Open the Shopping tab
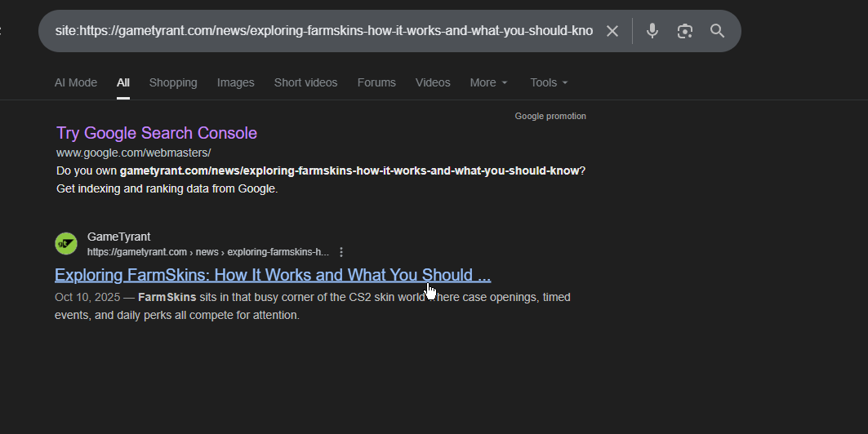The height and width of the screenshot is (434, 868). tap(173, 82)
